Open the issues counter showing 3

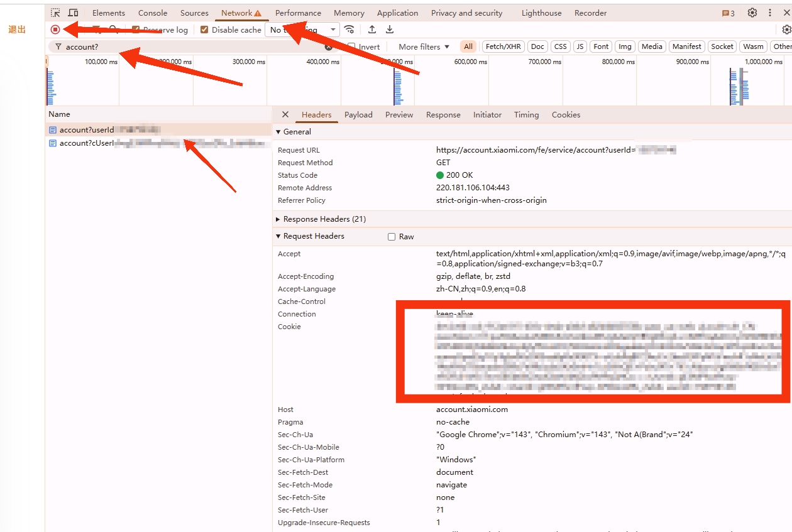coord(729,13)
